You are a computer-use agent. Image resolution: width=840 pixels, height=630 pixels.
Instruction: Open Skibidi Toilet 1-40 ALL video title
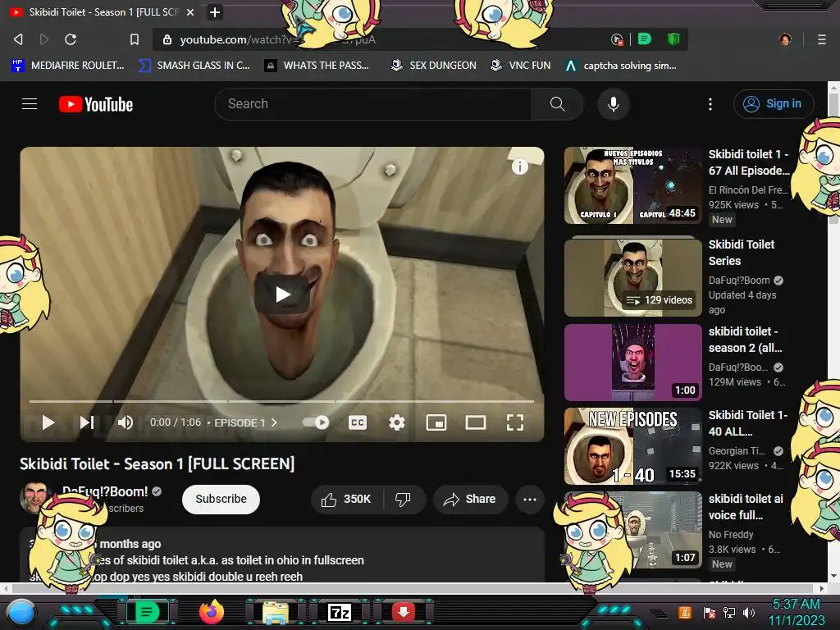point(748,422)
